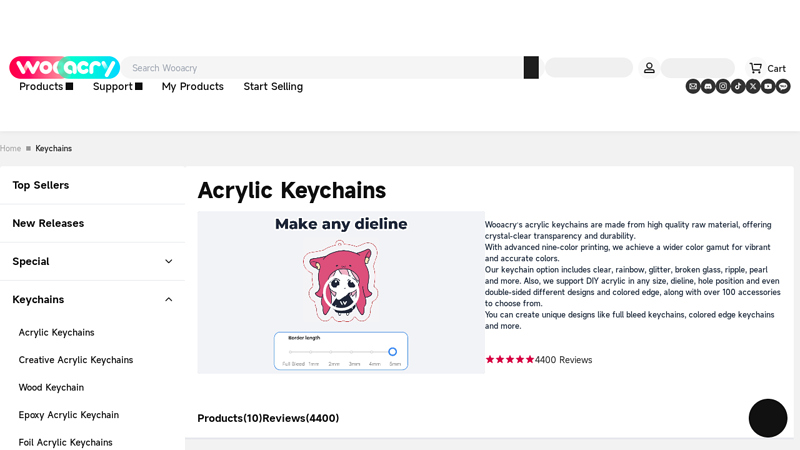Open the Acrylic Keychains sidebar link
Viewport: 800px width, 450px height.
click(57, 332)
